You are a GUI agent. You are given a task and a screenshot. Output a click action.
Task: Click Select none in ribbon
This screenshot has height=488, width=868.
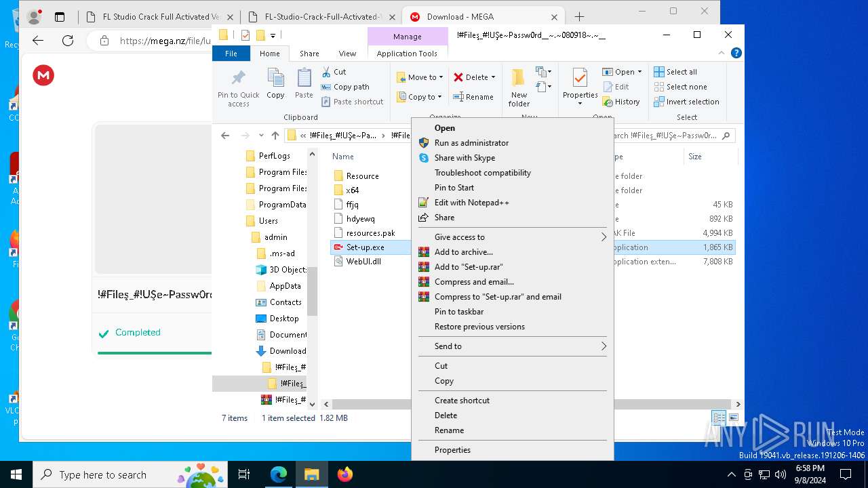[680, 87]
